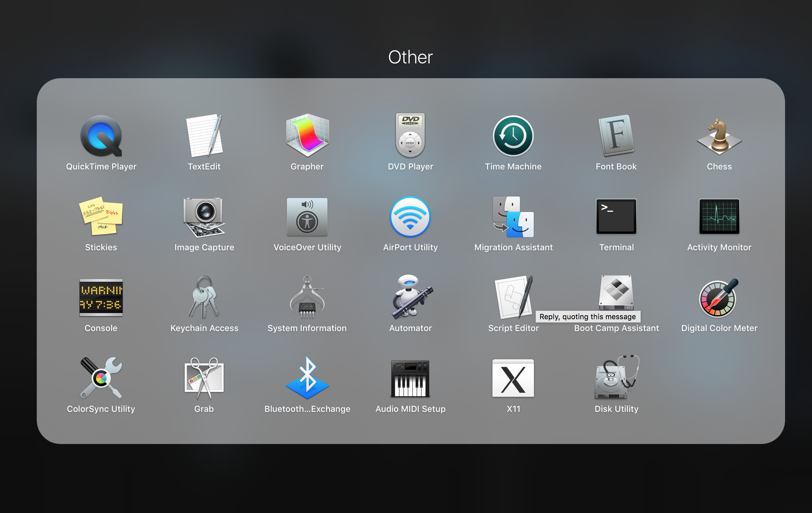Viewport: 812px width, 513px height.
Task: Launch AirPort Utility
Action: [410, 217]
